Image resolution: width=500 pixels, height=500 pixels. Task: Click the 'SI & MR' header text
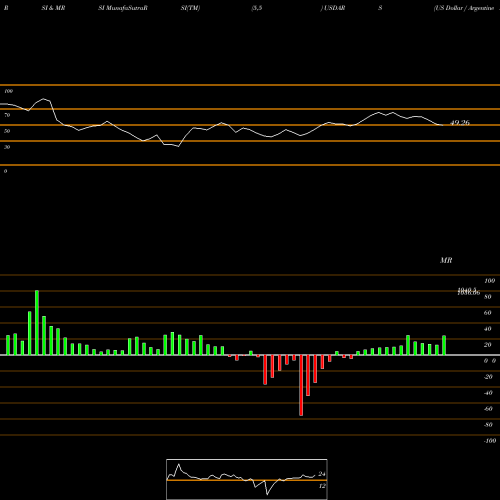pyautogui.click(x=53, y=8)
